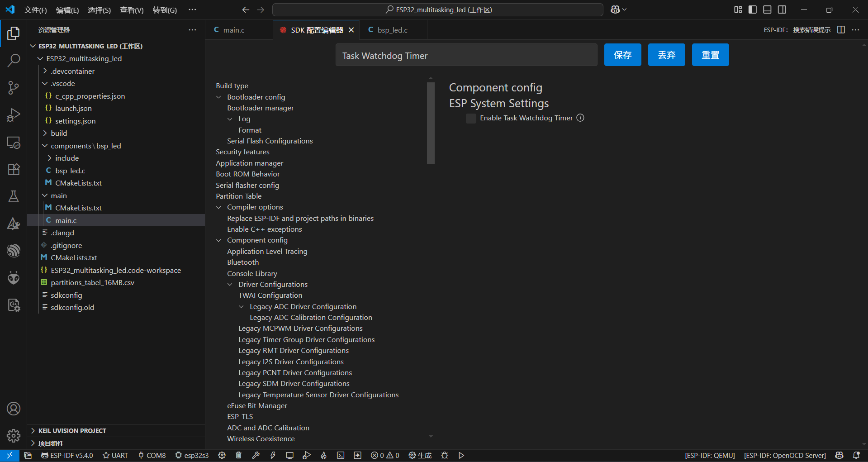Collapse the Driver Configurations section

click(x=230, y=285)
